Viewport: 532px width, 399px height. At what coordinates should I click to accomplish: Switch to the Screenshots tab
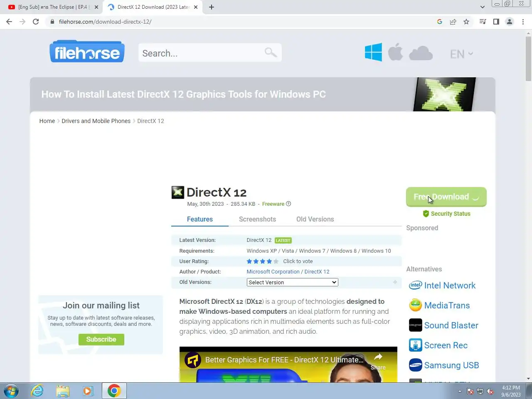tap(257, 219)
